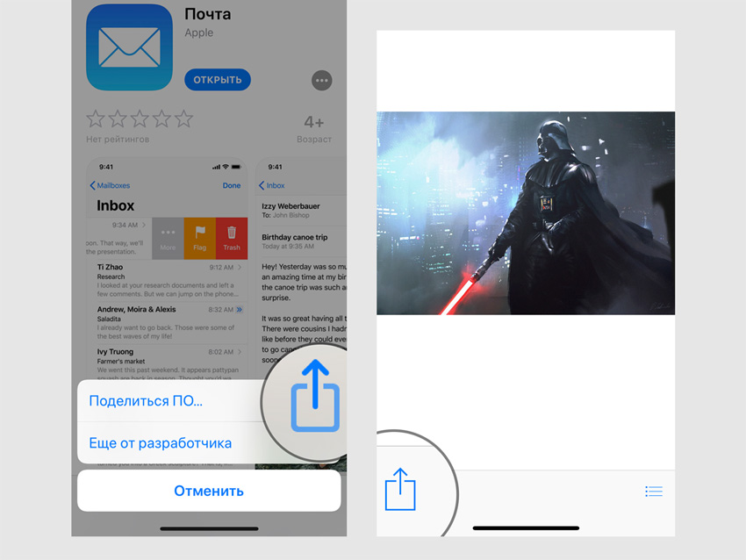Tap the Нет рейтингов label
This screenshot has height=560, width=746.
pyautogui.click(x=118, y=140)
